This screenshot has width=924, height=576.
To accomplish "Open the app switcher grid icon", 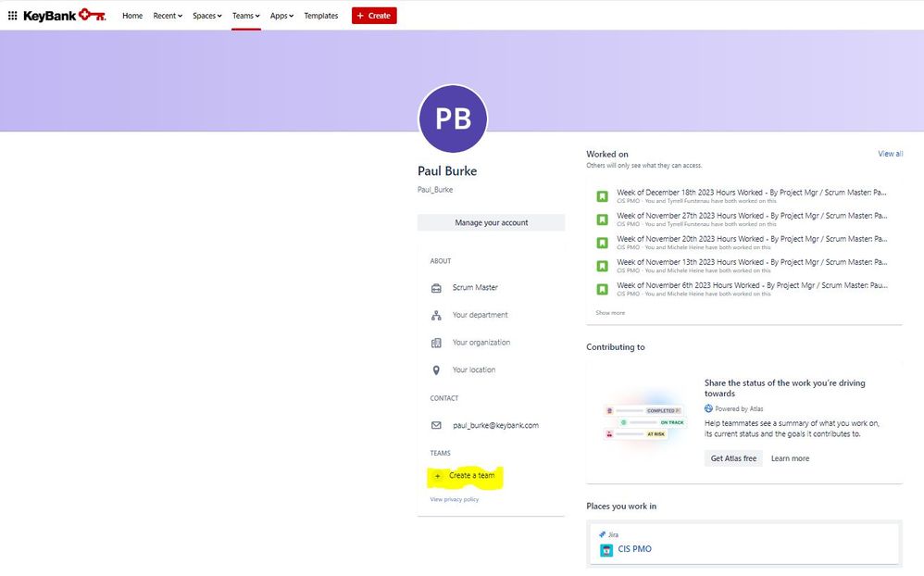I will click(x=12, y=16).
